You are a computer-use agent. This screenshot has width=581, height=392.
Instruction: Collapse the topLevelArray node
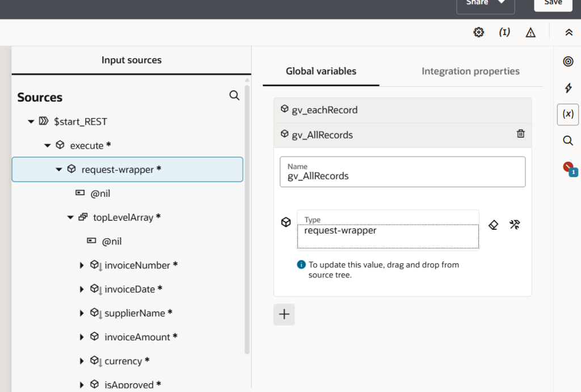[x=70, y=217]
